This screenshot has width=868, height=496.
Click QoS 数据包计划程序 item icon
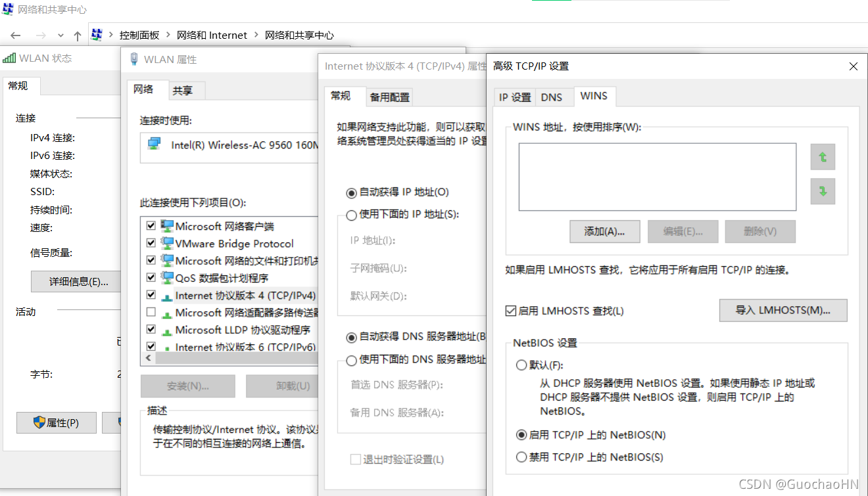[x=167, y=278]
